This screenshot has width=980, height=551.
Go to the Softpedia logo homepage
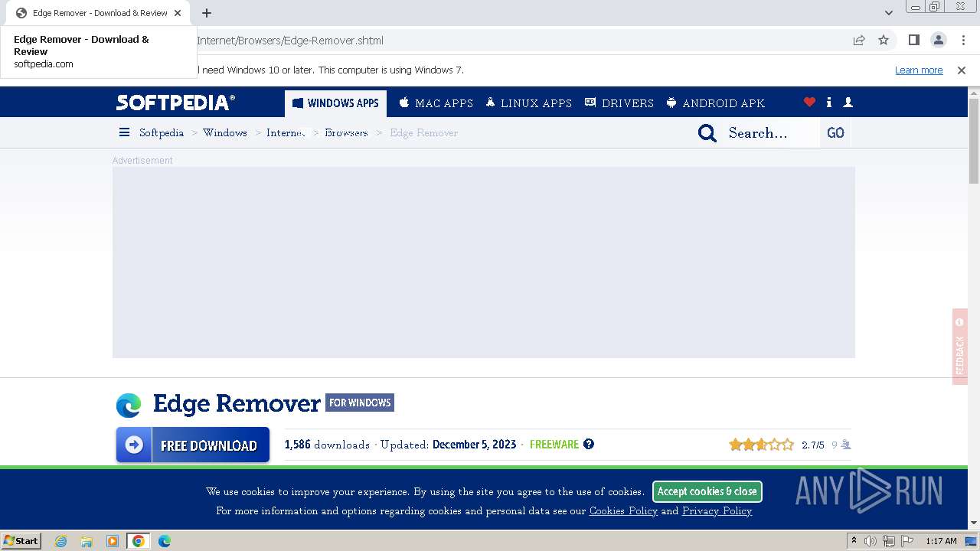[x=176, y=103]
